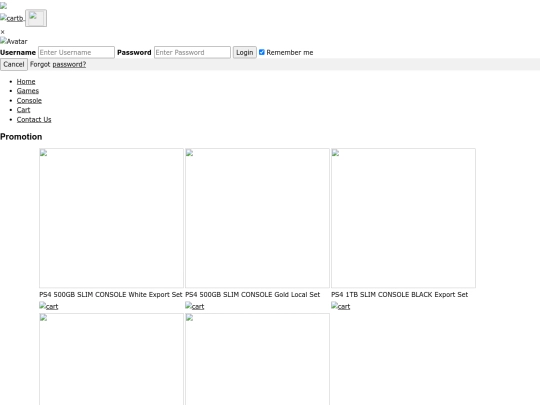Open the Games menu link

(28, 91)
